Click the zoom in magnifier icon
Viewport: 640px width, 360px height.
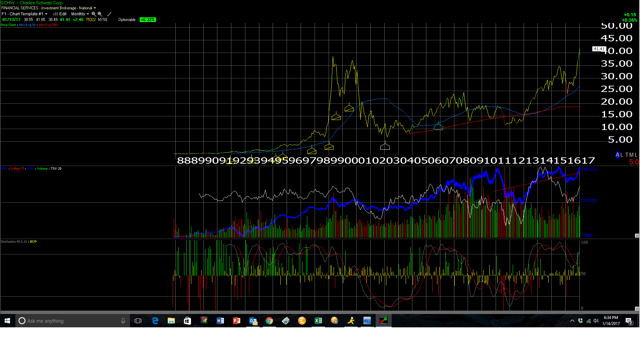94,14
